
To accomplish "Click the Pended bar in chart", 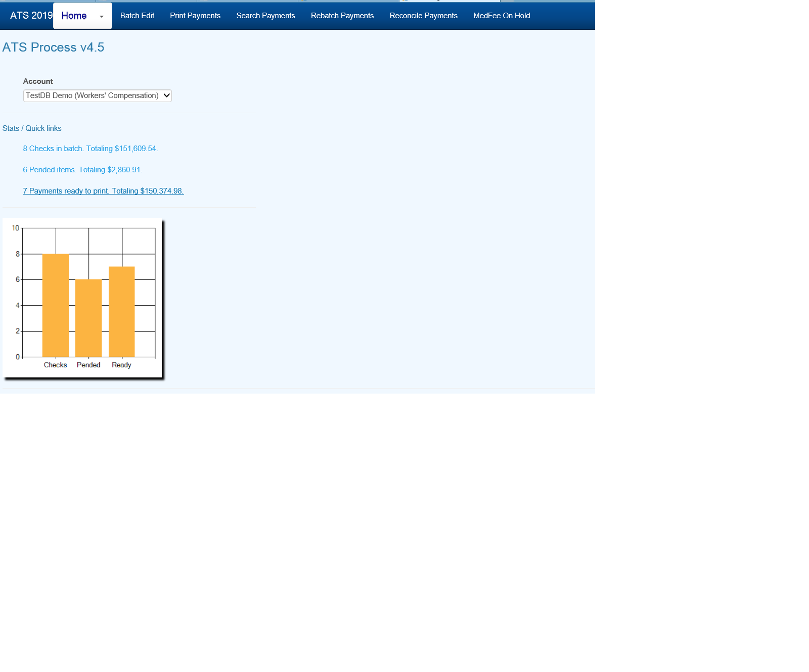I will click(88, 318).
